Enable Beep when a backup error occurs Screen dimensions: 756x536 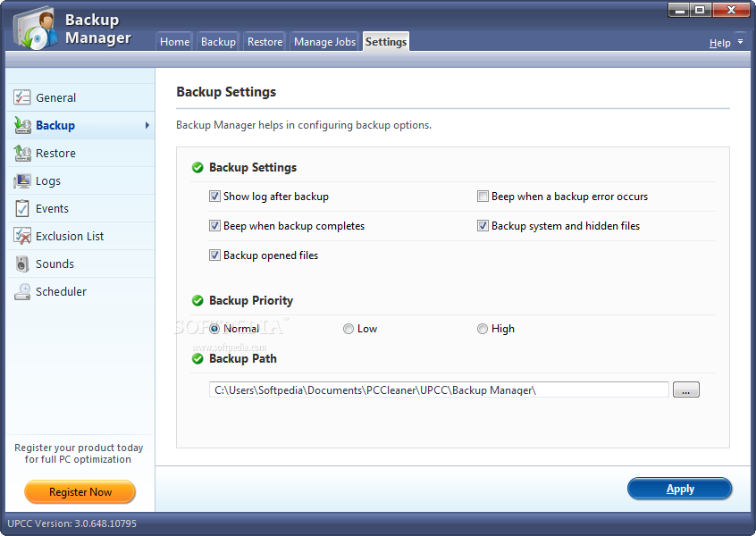point(483,197)
